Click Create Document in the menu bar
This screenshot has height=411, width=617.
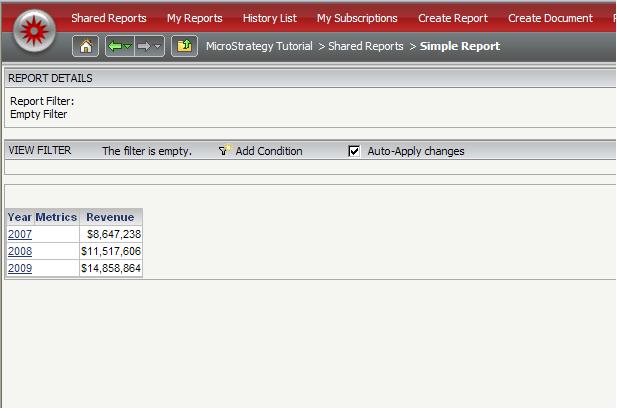[550, 18]
